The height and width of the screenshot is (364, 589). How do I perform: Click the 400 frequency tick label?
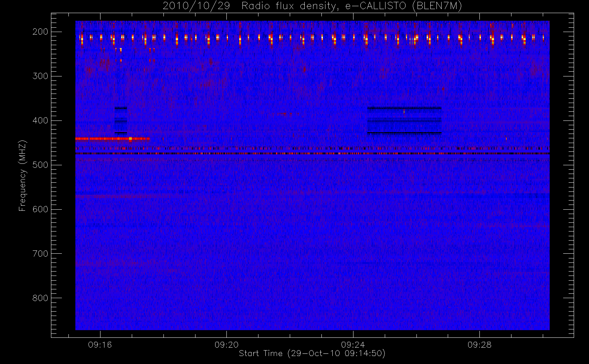coord(40,120)
